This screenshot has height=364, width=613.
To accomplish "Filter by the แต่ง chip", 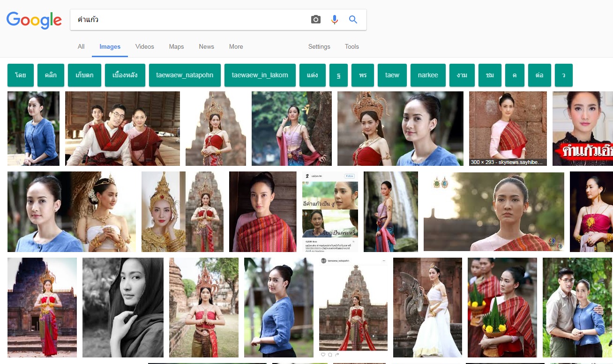I will [x=313, y=75].
